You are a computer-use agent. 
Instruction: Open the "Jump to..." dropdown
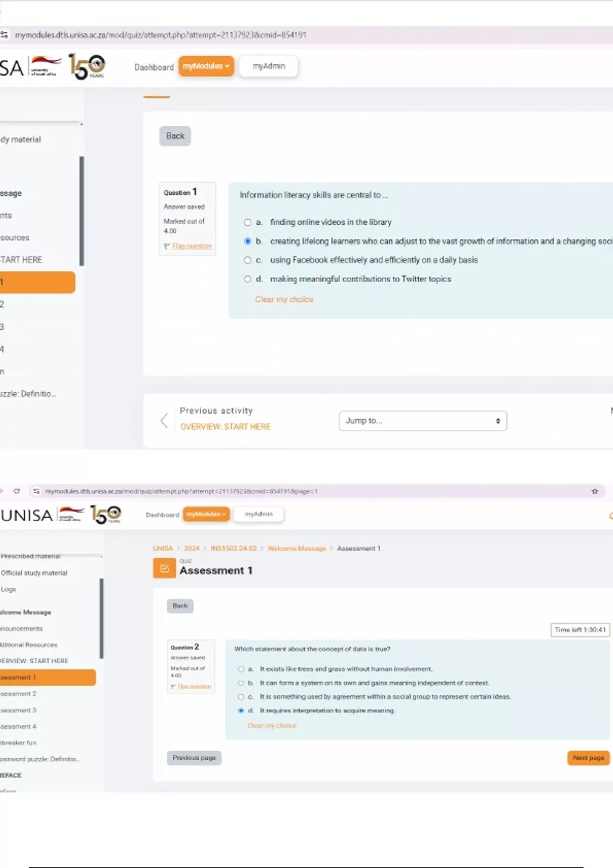coord(422,421)
